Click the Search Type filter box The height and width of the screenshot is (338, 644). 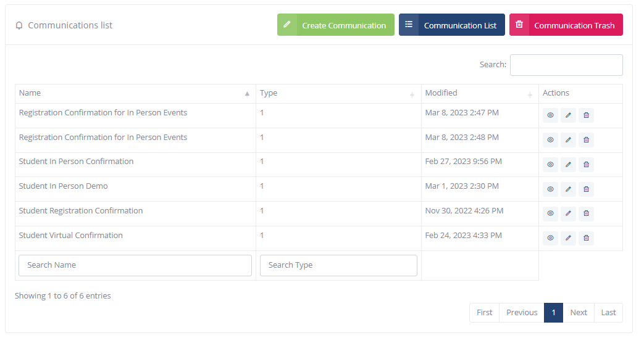pos(338,265)
